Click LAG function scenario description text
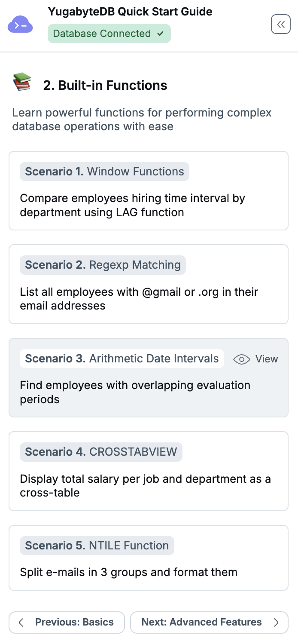 pyautogui.click(x=133, y=205)
